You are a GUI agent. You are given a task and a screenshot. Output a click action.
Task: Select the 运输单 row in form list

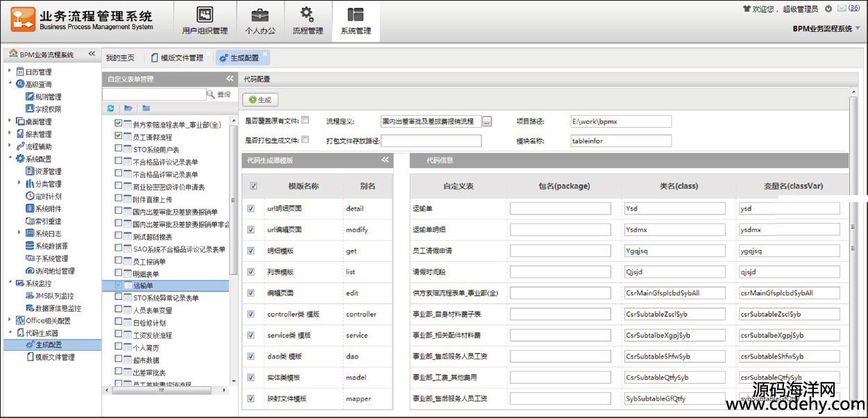coord(165,285)
